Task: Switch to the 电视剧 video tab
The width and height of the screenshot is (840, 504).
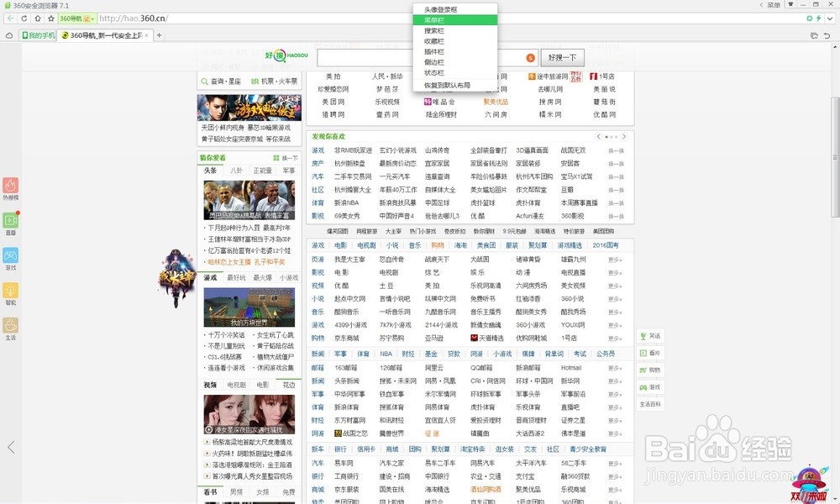Action: point(236,385)
